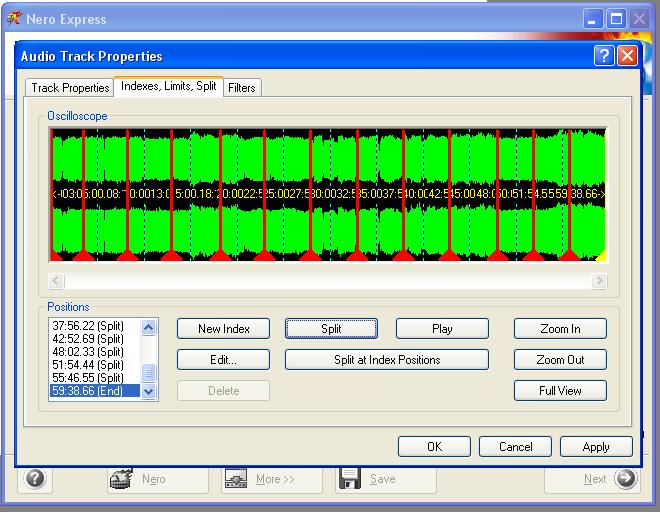Click the Next arrow icon in Nero Express
Screen dimensions: 660x512
(x=625, y=478)
